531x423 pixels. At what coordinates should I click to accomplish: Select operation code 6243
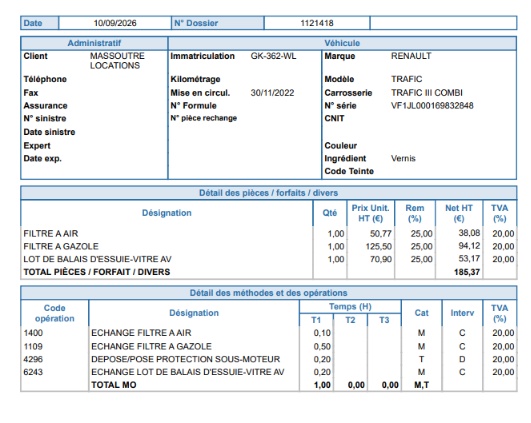click(x=33, y=372)
